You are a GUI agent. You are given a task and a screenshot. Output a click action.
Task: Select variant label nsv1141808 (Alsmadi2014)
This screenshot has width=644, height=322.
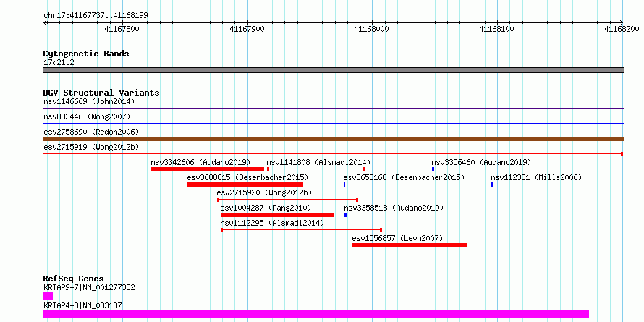318,162
